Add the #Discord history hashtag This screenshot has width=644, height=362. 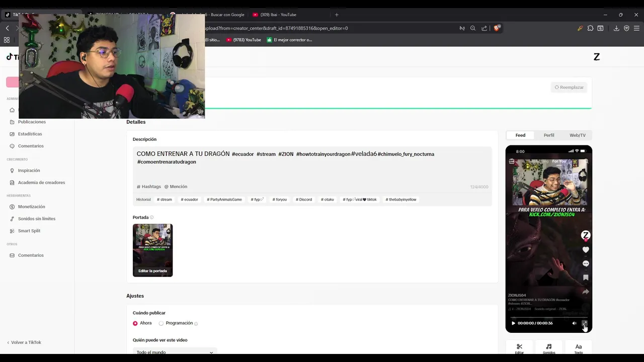304,200
